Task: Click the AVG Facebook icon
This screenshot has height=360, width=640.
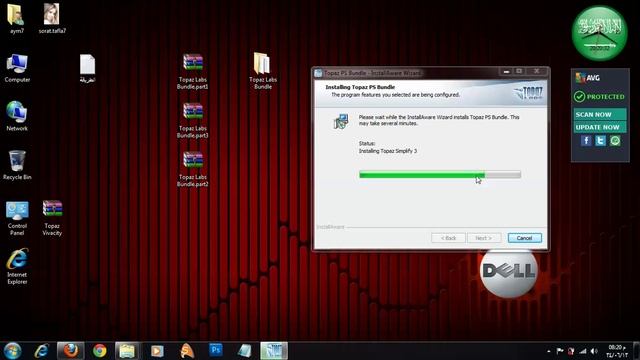Action: (586, 141)
